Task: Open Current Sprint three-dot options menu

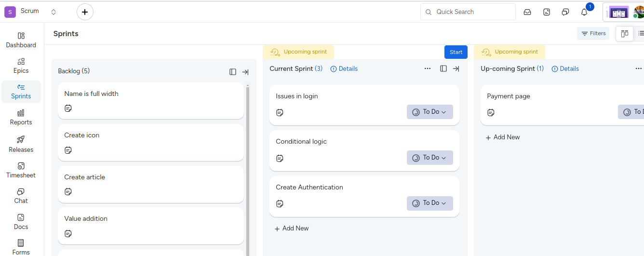Action: [x=428, y=69]
